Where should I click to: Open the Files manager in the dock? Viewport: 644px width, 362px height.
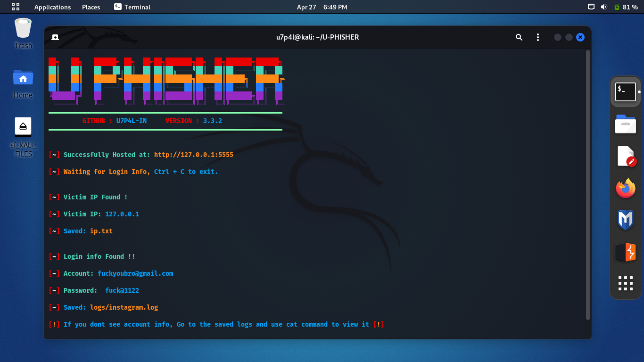tap(626, 124)
